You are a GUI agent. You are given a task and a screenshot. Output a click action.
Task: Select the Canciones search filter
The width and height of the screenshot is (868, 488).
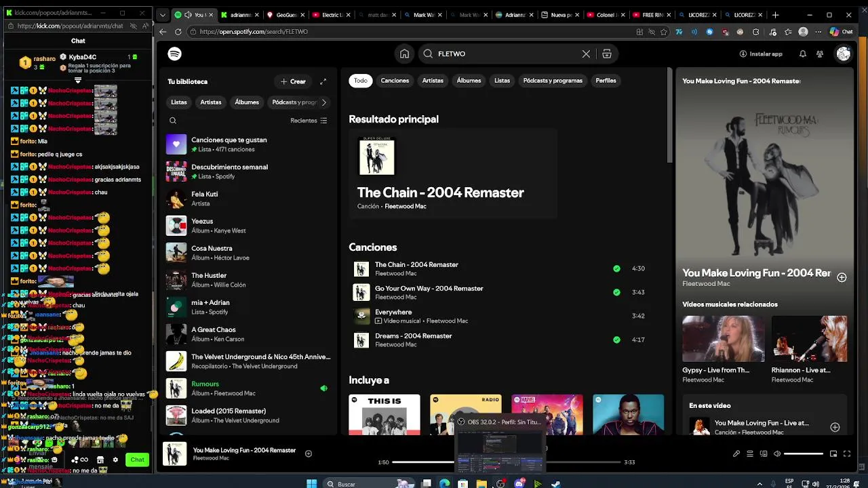pos(395,81)
